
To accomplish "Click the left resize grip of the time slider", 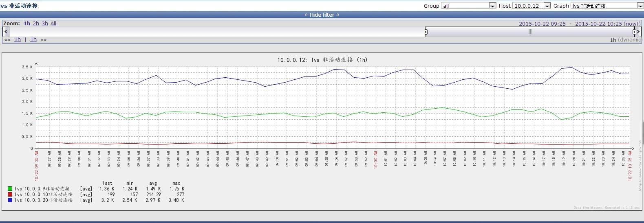I will pos(426,32).
